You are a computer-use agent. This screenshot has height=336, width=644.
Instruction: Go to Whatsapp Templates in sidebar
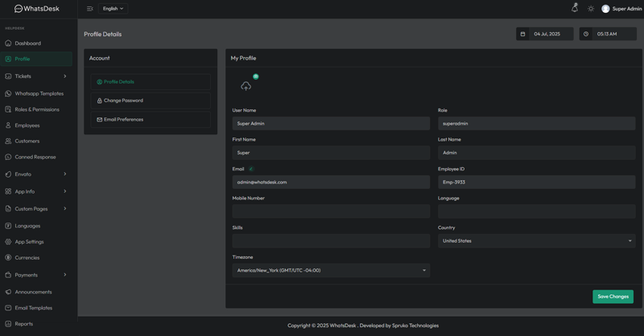click(x=39, y=93)
